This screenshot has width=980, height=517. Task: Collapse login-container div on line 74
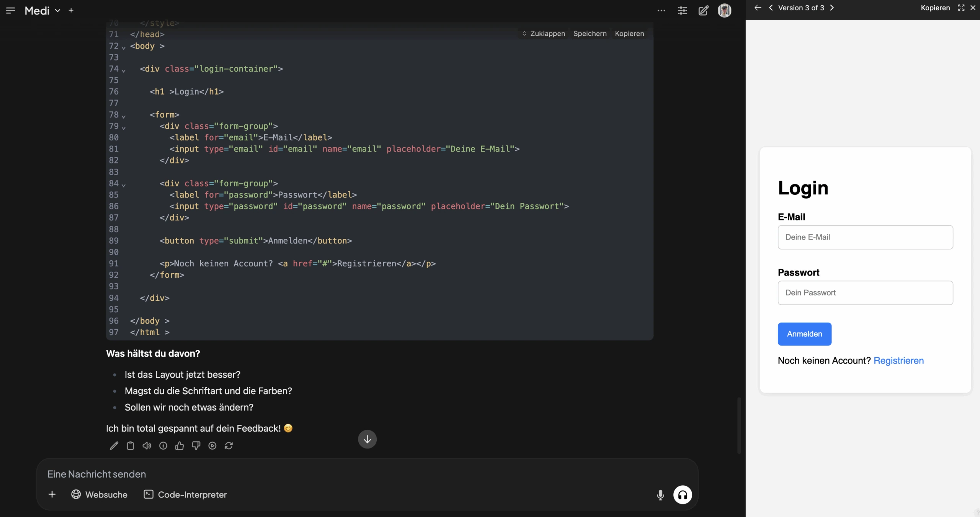(x=124, y=70)
